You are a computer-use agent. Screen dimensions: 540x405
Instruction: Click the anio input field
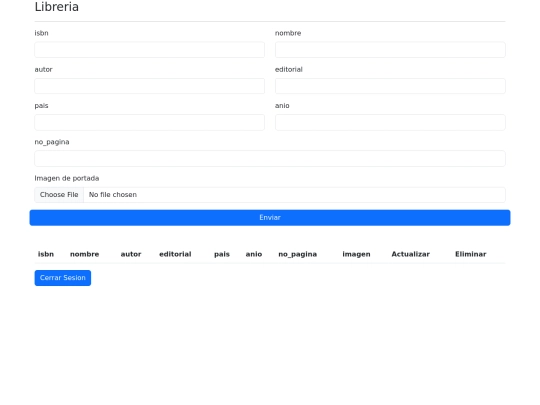(x=390, y=122)
